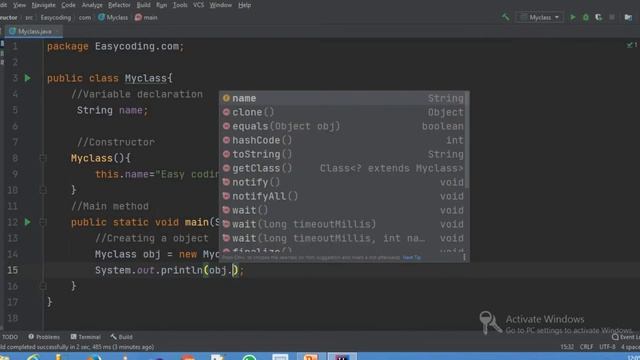Click the 15:32 caret position indicator
640x360 pixels.
click(x=567, y=347)
